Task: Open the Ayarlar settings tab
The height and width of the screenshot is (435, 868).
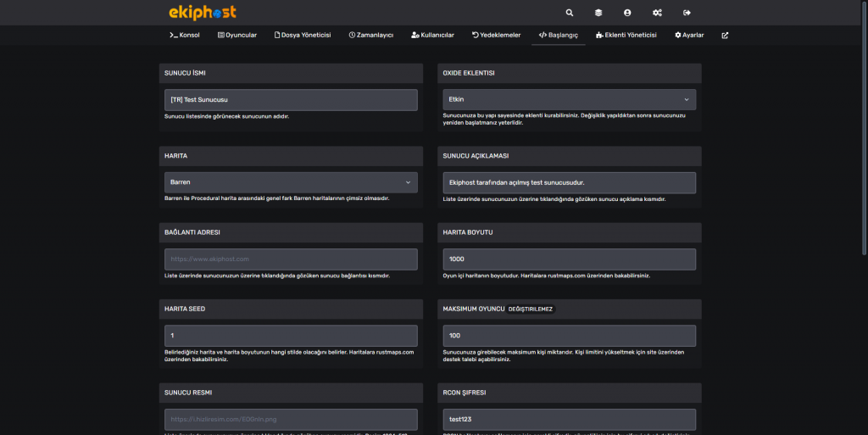Action: (689, 36)
